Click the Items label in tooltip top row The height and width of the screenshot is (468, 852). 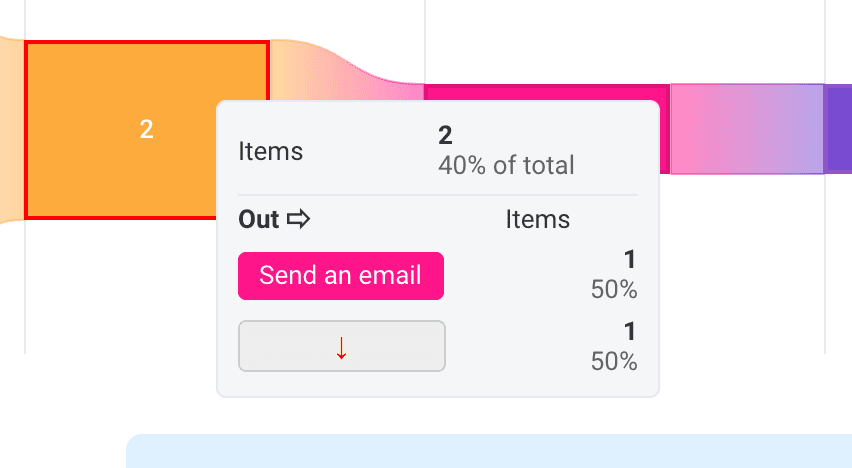tap(271, 151)
